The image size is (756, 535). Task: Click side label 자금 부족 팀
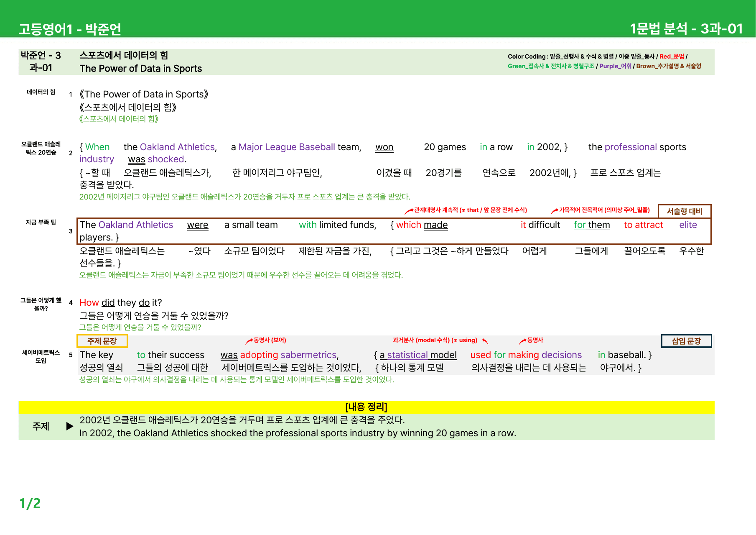(41, 222)
